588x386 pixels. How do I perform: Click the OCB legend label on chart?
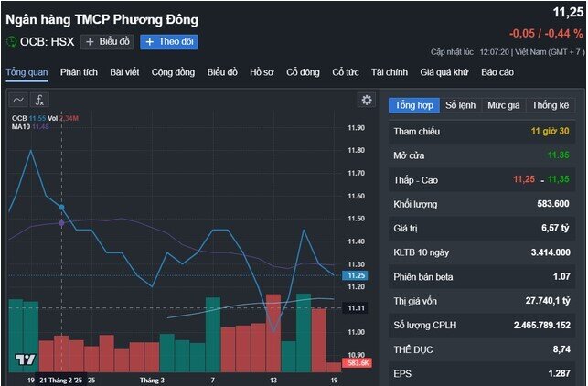19,118
